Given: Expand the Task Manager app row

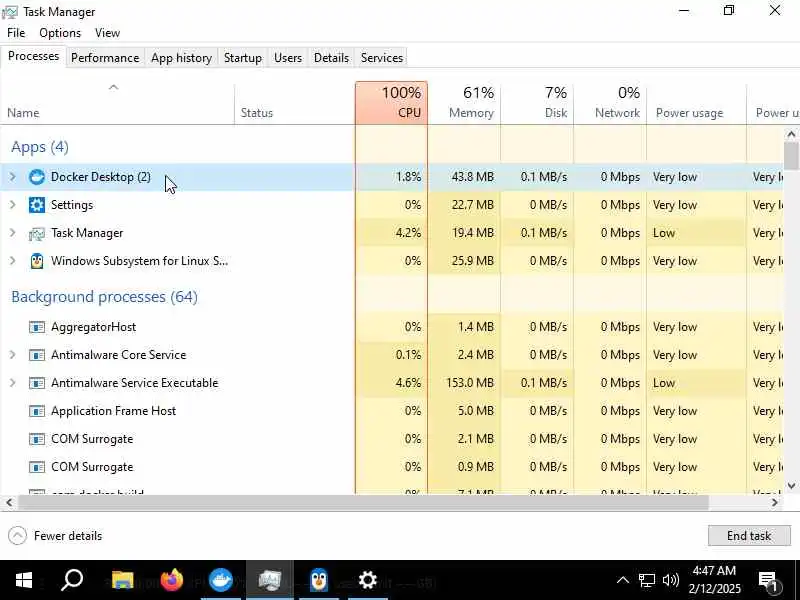Looking at the screenshot, I should click(x=13, y=233).
